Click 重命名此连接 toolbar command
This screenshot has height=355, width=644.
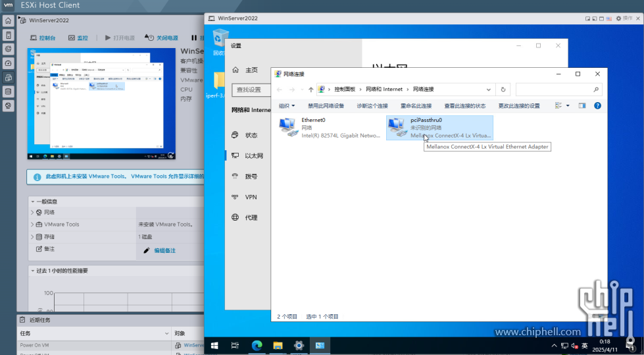pyautogui.click(x=416, y=106)
